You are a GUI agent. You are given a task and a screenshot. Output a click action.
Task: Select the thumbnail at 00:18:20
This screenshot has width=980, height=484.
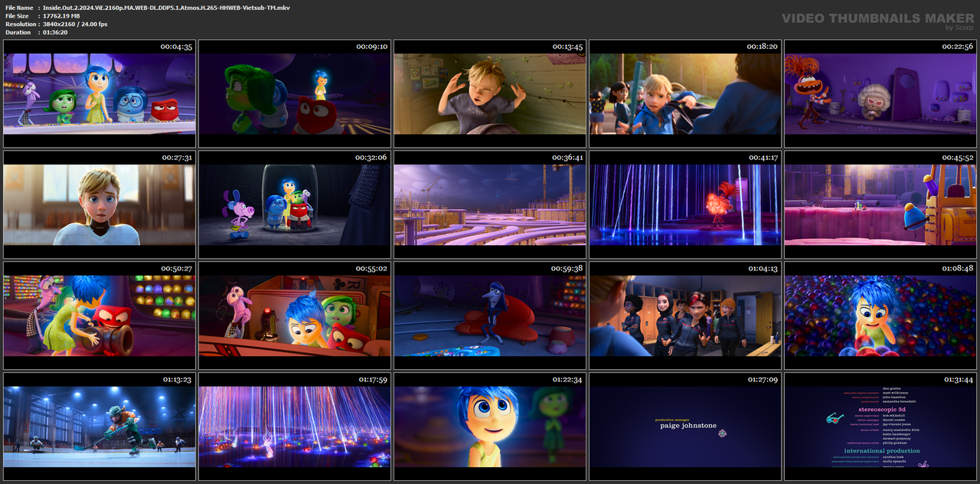[685, 93]
